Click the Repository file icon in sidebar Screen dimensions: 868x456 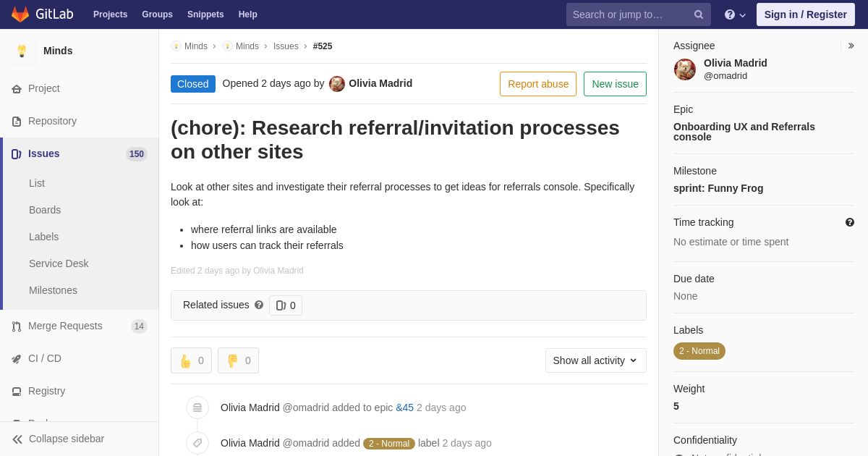click(x=17, y=122)
